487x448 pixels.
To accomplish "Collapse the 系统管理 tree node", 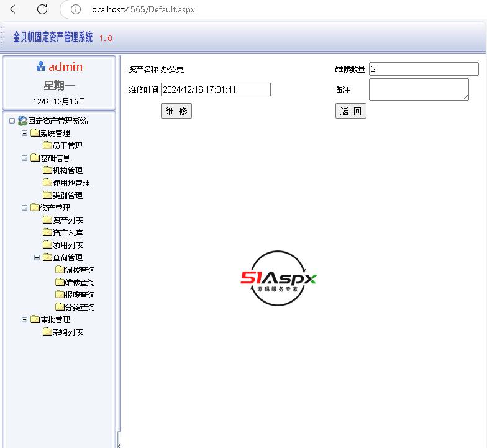I will pos(24,133).
